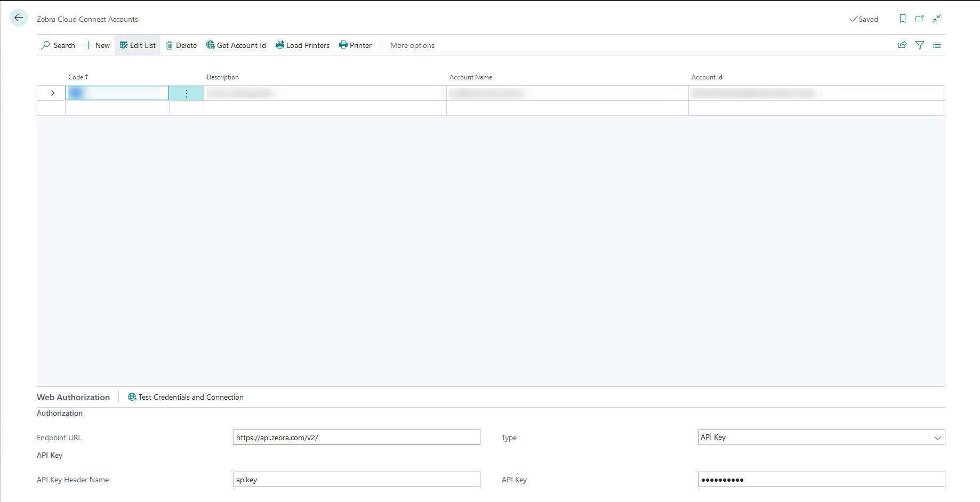Edit the API Key Header Name field
The width and height of the screenshot is (980, 502).
pos(357,480)
